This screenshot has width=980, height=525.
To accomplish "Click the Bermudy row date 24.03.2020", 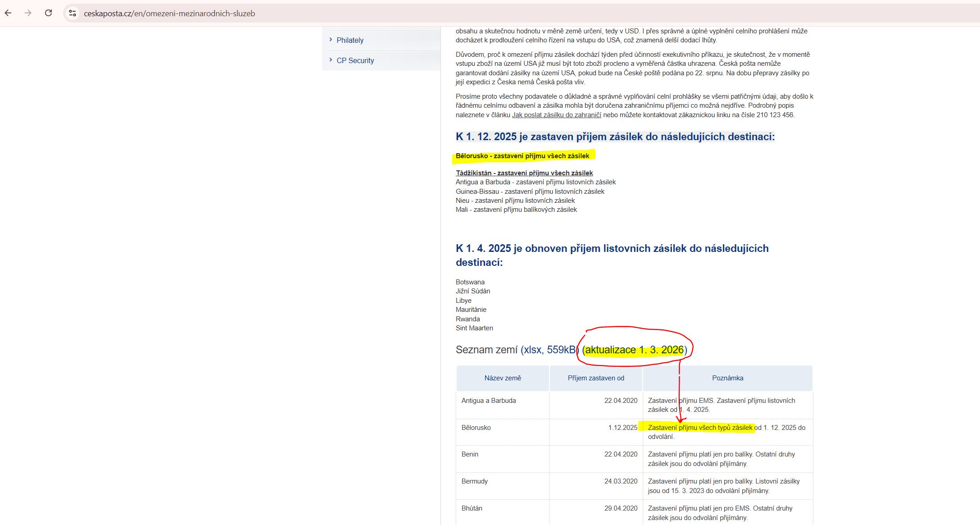I will tap(621, 481).
